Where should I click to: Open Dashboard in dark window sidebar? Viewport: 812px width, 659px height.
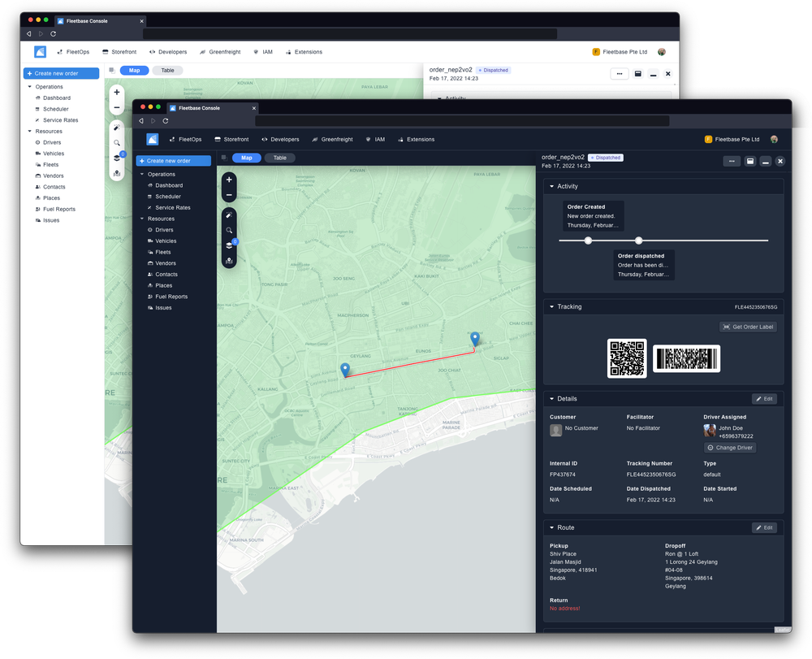[165, 185]
